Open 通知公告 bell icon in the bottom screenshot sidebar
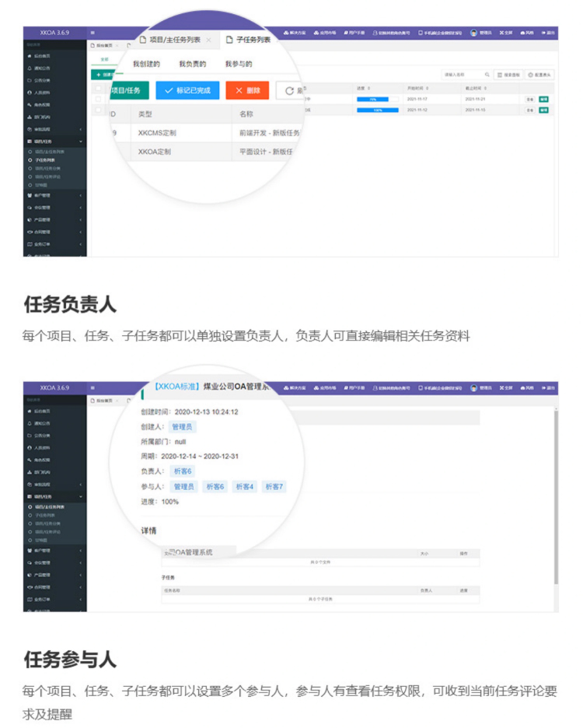This screenshot has height=728, width=583. click(29, 423)
